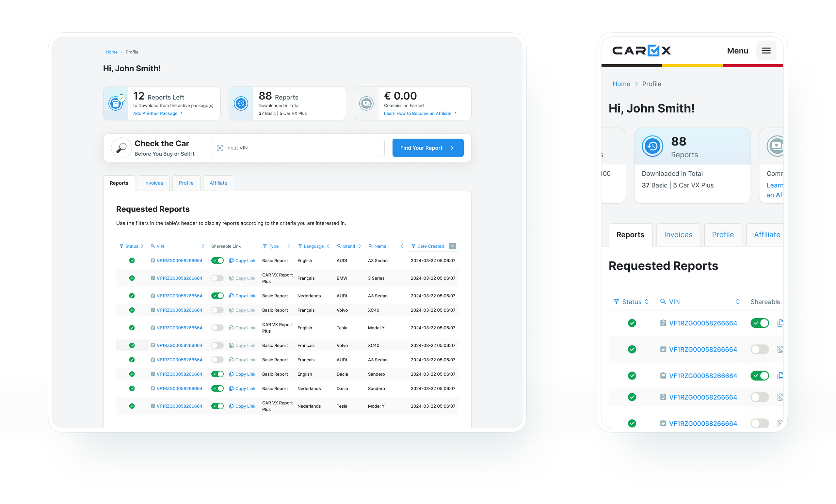836x504 pixels.
Task: Switch to the Invoices tab in desktop view
Action: [153, 183]
